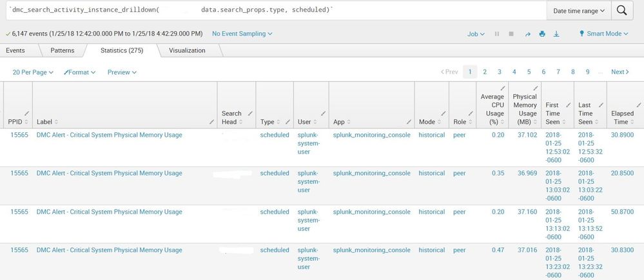This screenshot has width=644, height=280.
Task: Open the Date time range picker
Action: pyautogui.click(x=579, y=10)
